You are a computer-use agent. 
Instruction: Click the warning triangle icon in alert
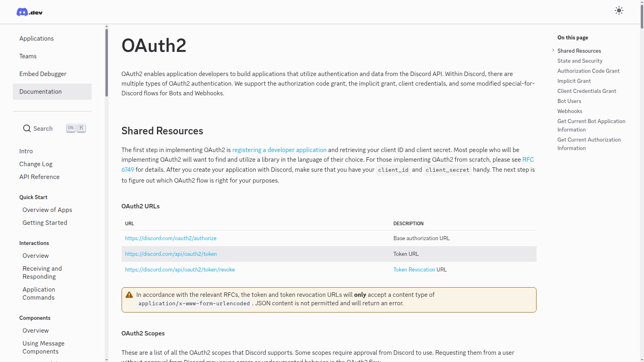tap(129, 295)
